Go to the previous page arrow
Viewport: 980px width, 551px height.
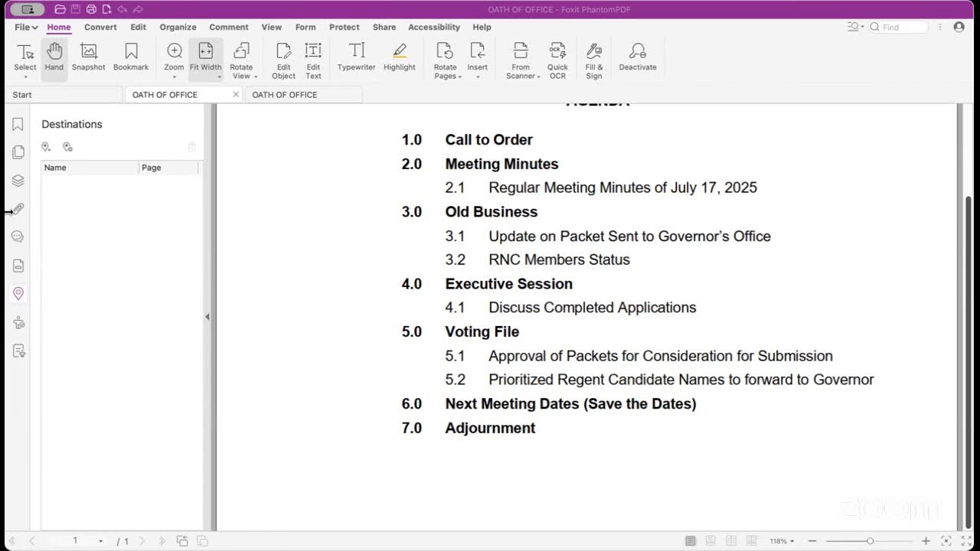[32, 541]
